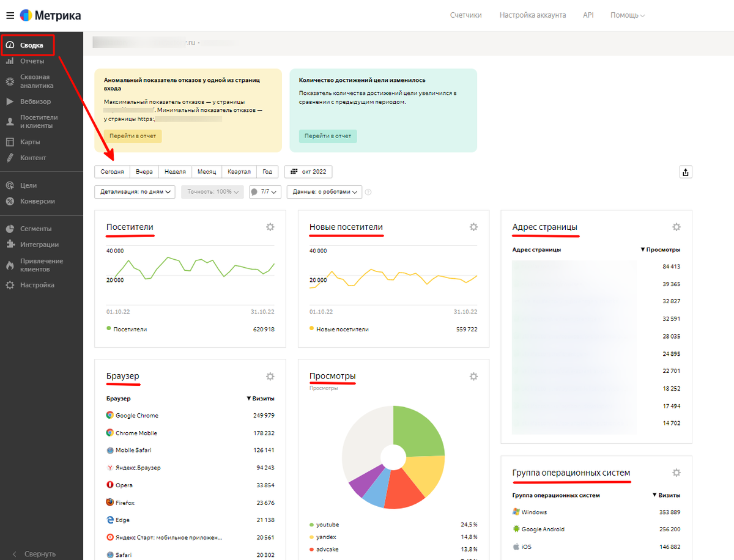Click the Цели target icon

pyautogui.click(x=10, y=185)
